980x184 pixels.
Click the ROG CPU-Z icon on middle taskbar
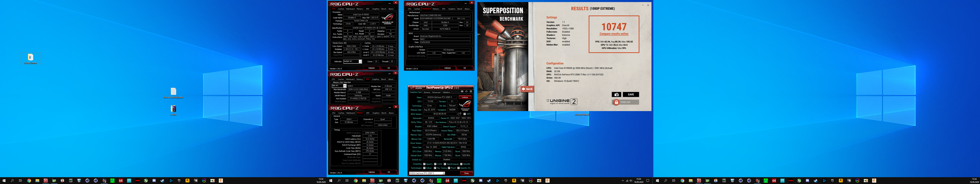point(372,181)
